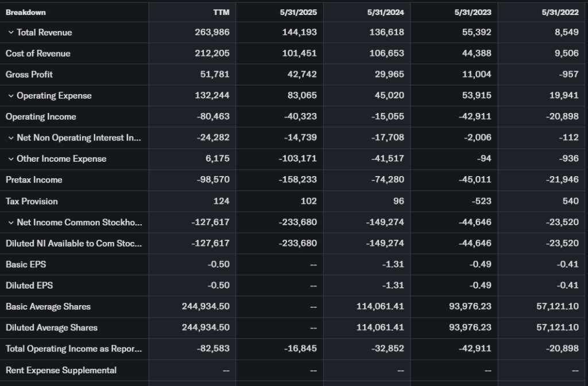Click the Breakdown header label

click(26, 12)
